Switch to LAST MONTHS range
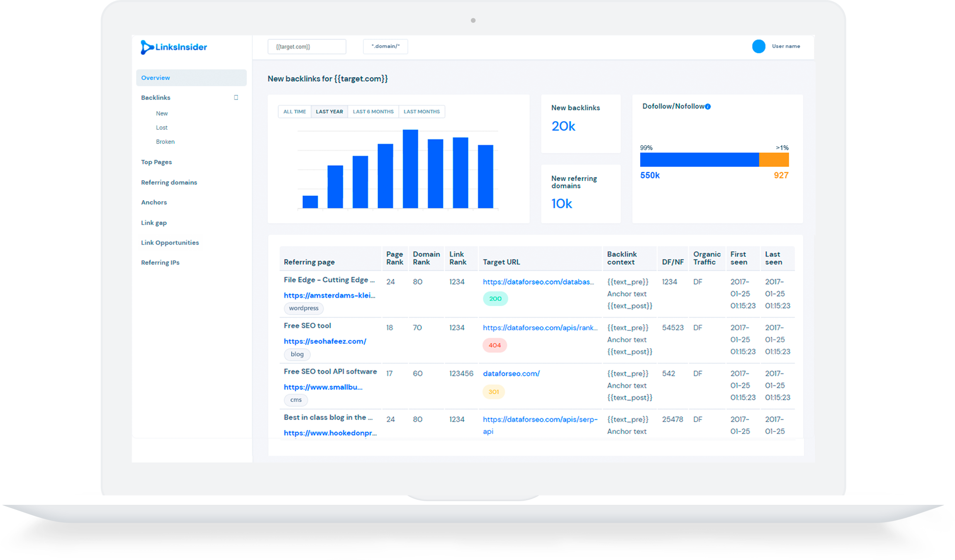This screenshot has width=955, height=560. tap(421, 112)
